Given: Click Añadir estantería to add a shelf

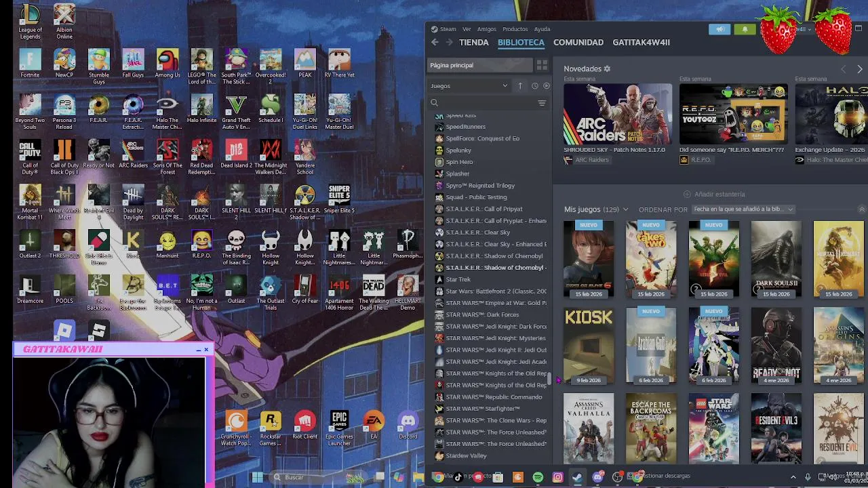Looking at the screenshot, I should [714, 195].
